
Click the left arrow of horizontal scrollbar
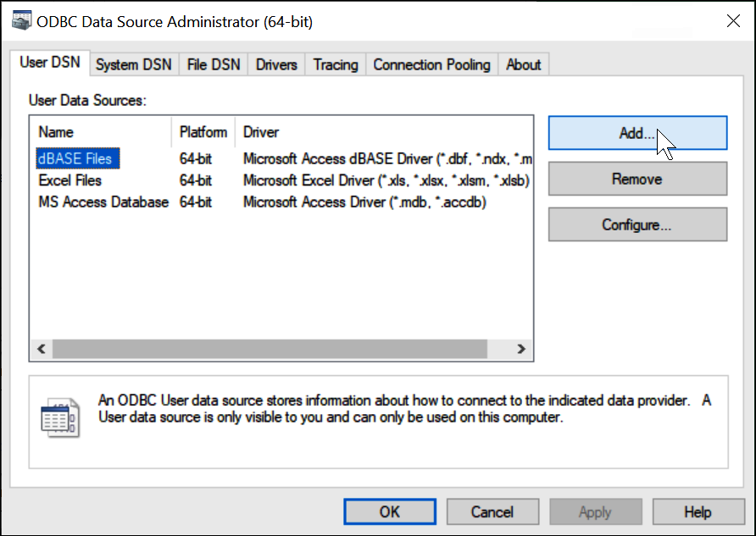[x=39, y=349]
